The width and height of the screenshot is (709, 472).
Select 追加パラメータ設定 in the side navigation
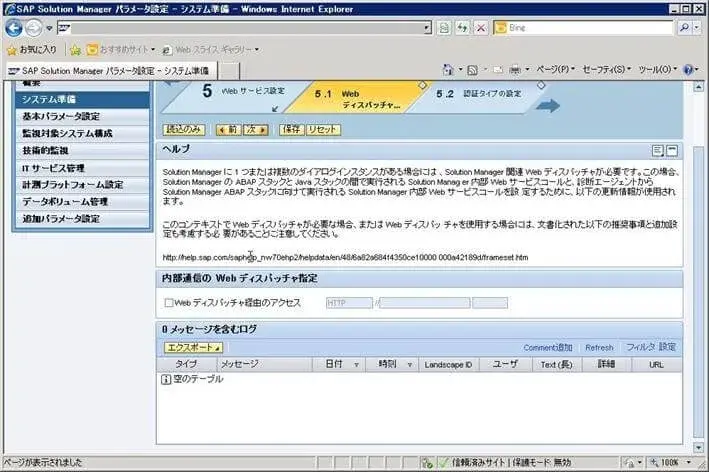point(82,219)
